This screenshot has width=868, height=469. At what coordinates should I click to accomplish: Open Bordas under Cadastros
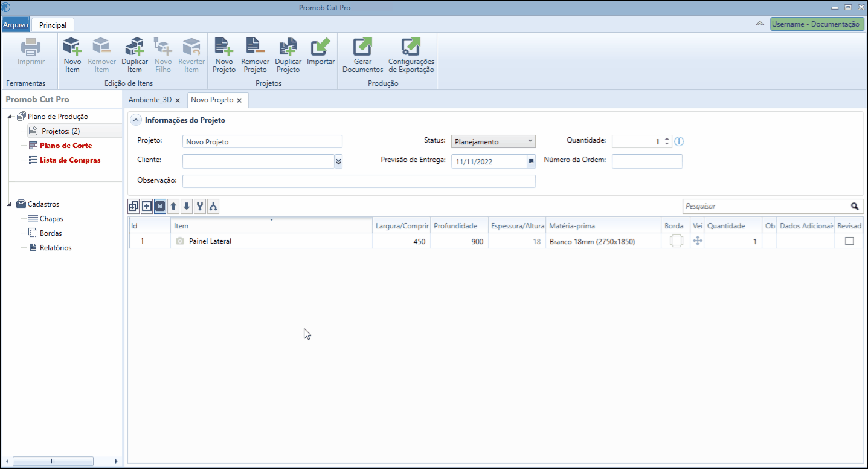(51, 233)
